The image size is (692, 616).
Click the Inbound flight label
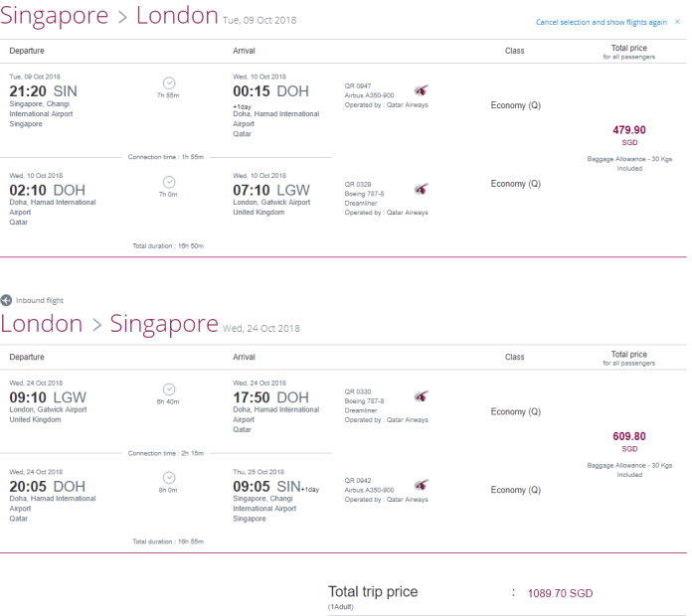(40, 300)
